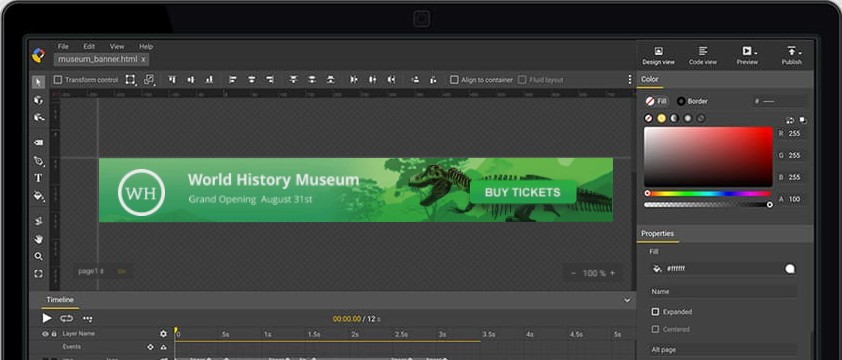Screen dimensions: 842x360
Task: Click the distribute top edges icon
Action: point(293,80)
